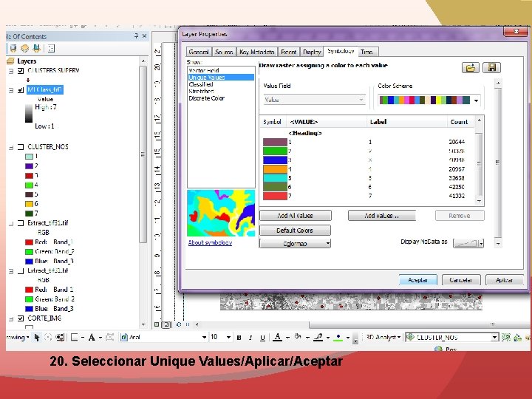Viewport: 532px width, 399px height.
Task: Uncheck the ML Class tif layer checkbox
Action: [21, 90]
